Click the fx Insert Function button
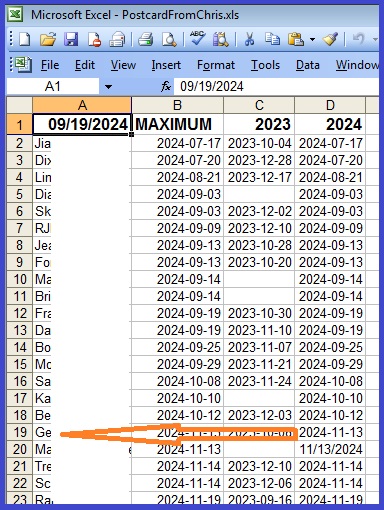384x510 pixels. pos(166,87)
